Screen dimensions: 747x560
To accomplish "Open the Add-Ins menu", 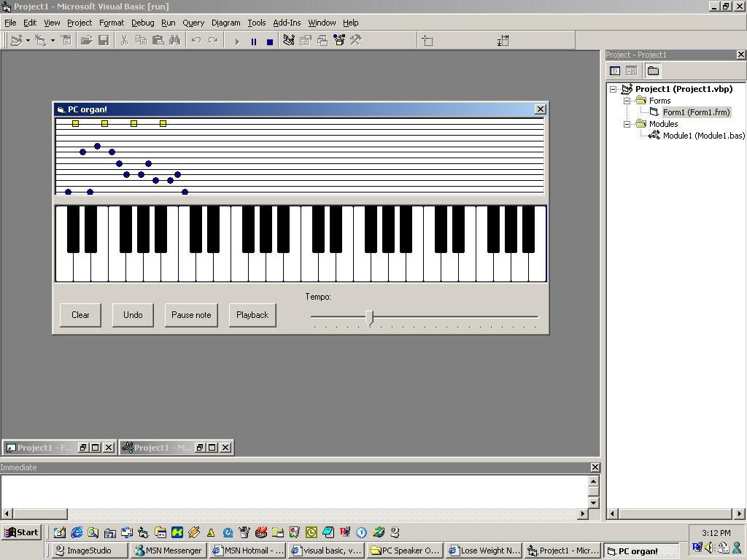I will pyautogui.click(x=287, y=23).
